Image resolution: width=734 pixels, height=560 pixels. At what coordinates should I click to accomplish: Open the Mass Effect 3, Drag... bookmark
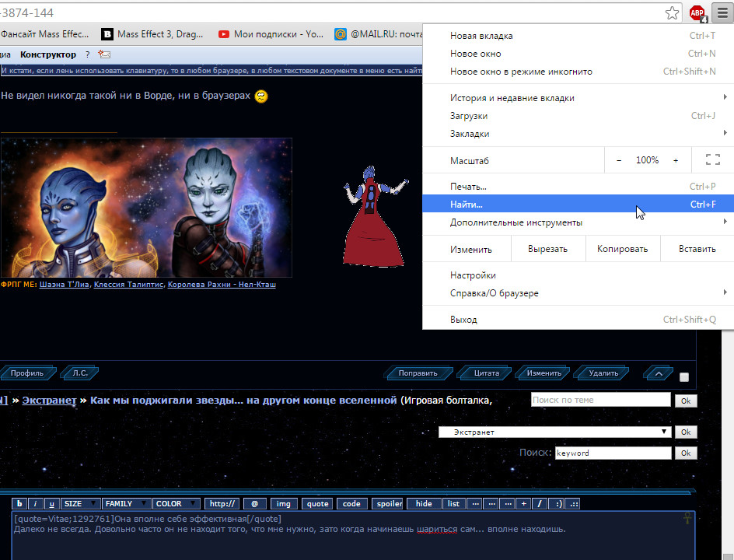pyautogui.click(x=152, y=34)
